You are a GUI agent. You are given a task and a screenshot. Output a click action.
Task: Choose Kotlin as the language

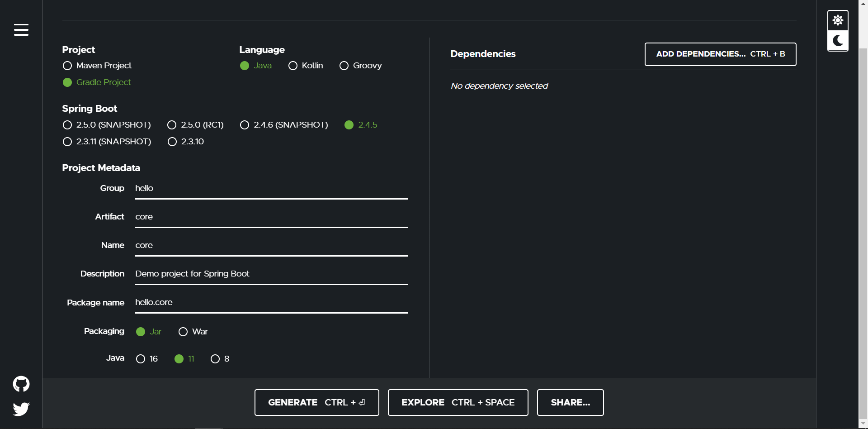[306, 66]
